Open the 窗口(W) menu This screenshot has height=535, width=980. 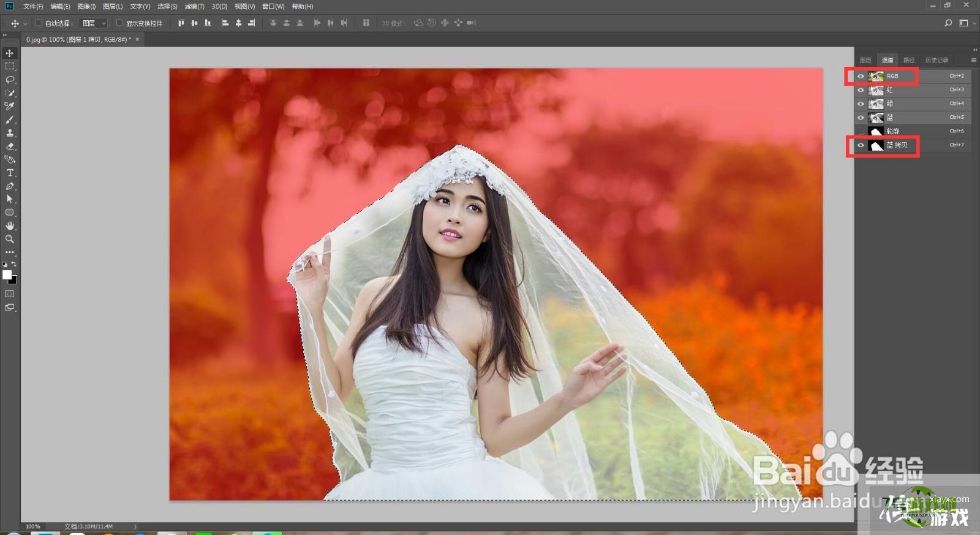pyautogui.click(x=273, y=6)
